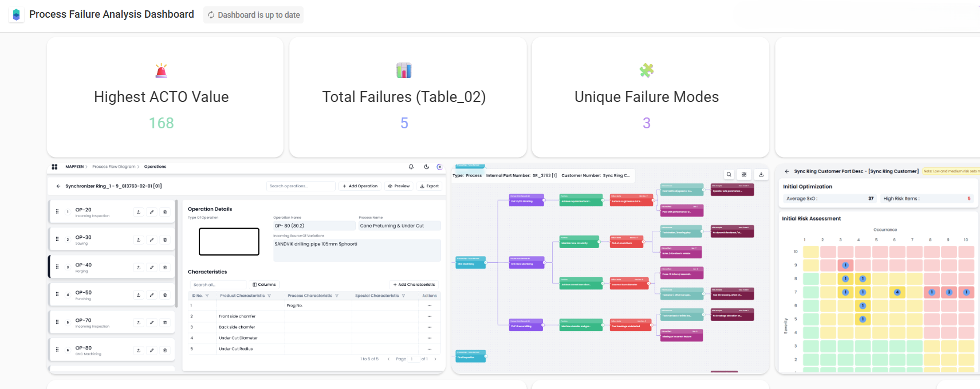Viewport: 980px width, 389px height.
Task: Click the Characteristics 'Search all' field
Action: (x=218, y=285)
